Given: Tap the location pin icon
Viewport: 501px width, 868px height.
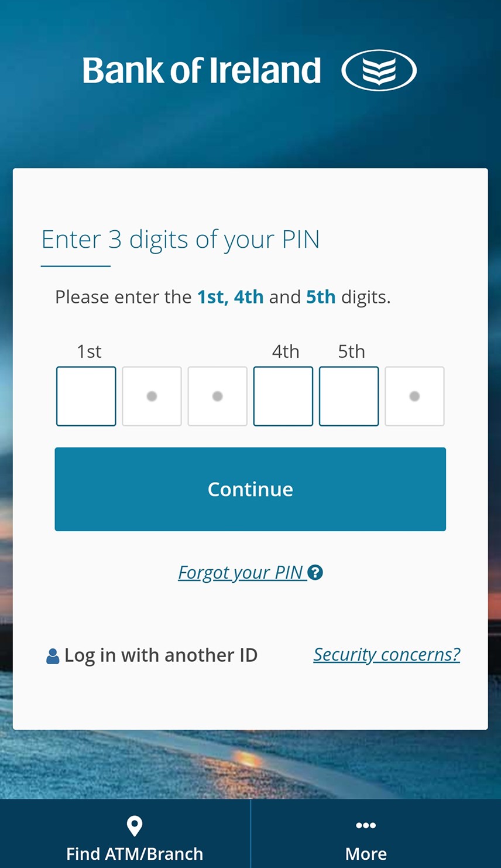Looking at the screenshot, I should tap(134, 826).
